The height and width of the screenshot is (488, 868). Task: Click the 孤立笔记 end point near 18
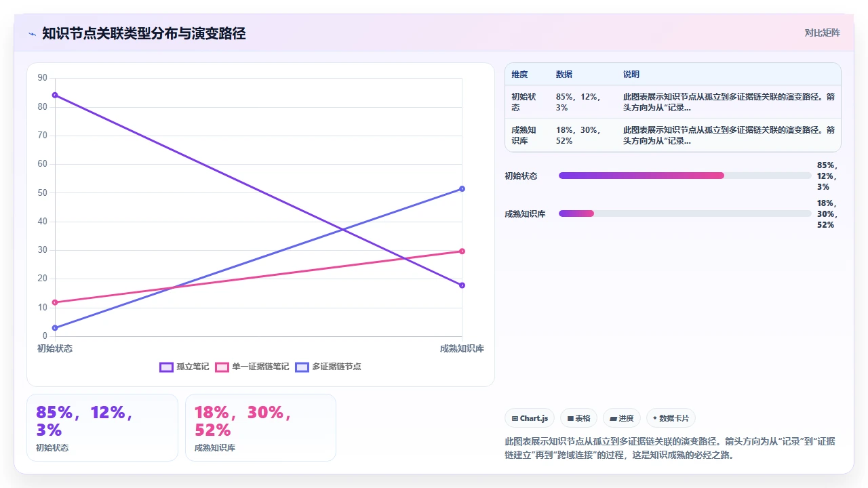(462, 285)
